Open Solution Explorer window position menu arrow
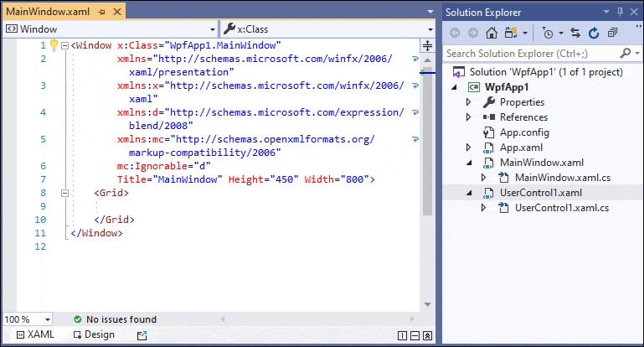644x347 pixels. click(606, 12)
